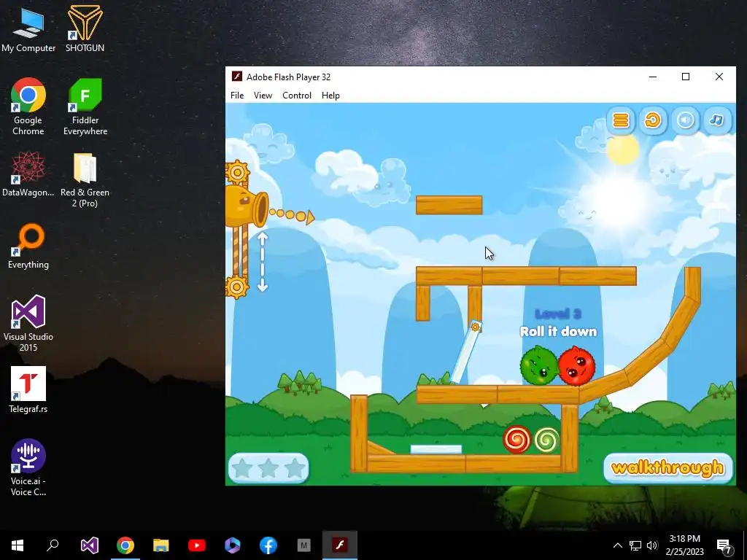This screenshot has height=560, width=747.
Task: Select Fiddler Everywhere desktop shortcut
Action: [x=85, y=106]
